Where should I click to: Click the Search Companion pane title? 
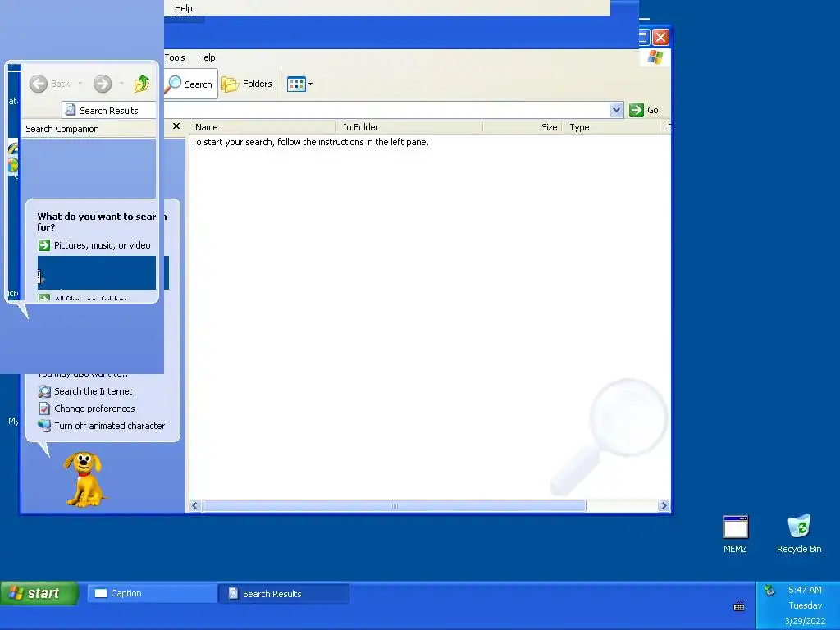point(62,129)
